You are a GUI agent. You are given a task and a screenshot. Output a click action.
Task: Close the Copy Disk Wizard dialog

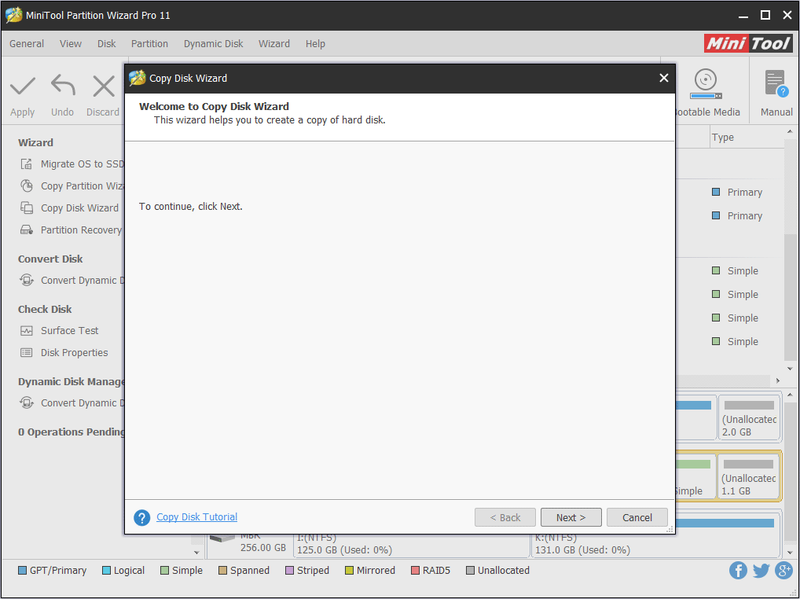point(664,78)
